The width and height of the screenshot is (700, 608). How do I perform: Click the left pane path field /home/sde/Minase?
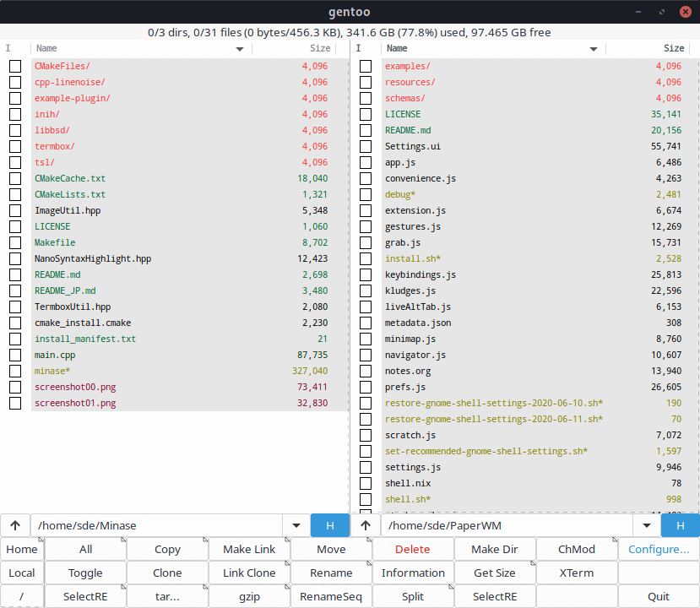pyautogui.click(x=156, y=525)
